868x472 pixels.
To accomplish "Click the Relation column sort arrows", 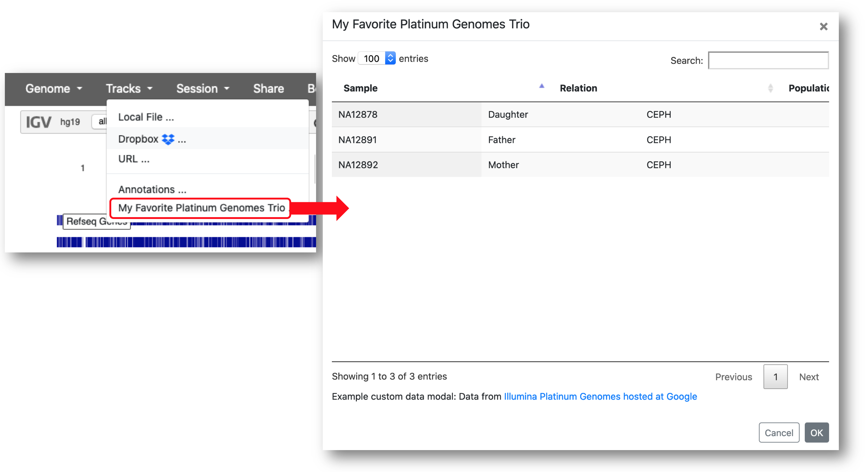I will click(x=770, y=88).
